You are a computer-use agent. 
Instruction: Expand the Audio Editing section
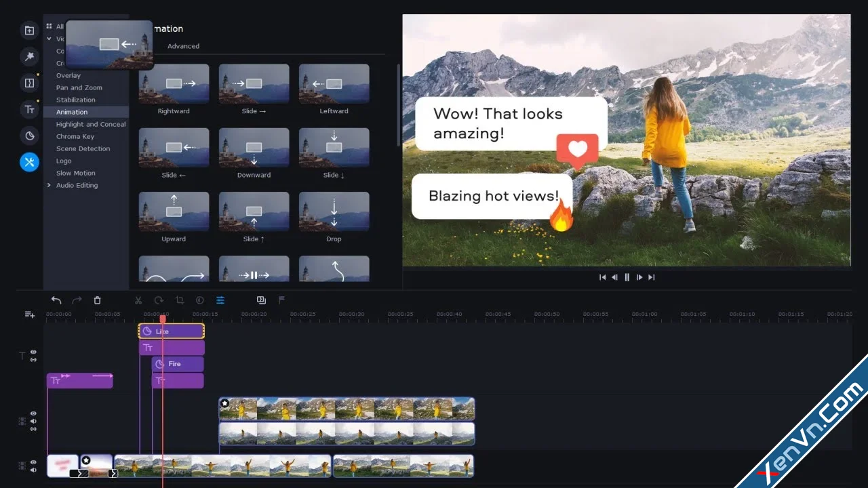pyautogui.click(x=49, y=185)
